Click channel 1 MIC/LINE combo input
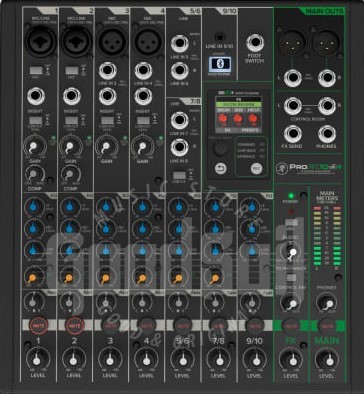The image size is (364, 394). [x=41, y=42]
